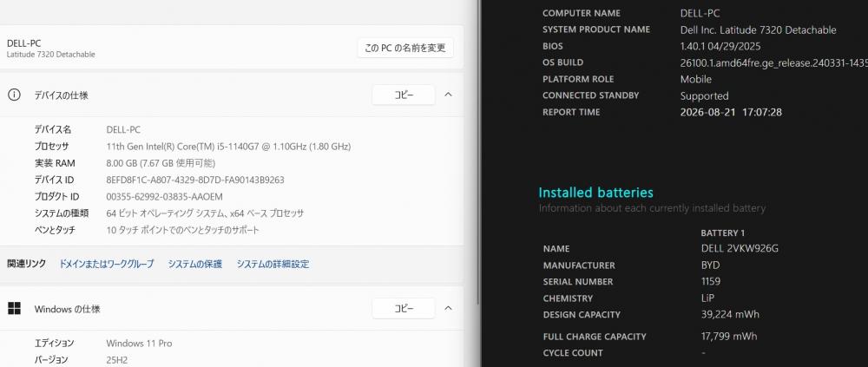Select the connected standby Supported value

(704, 95)
